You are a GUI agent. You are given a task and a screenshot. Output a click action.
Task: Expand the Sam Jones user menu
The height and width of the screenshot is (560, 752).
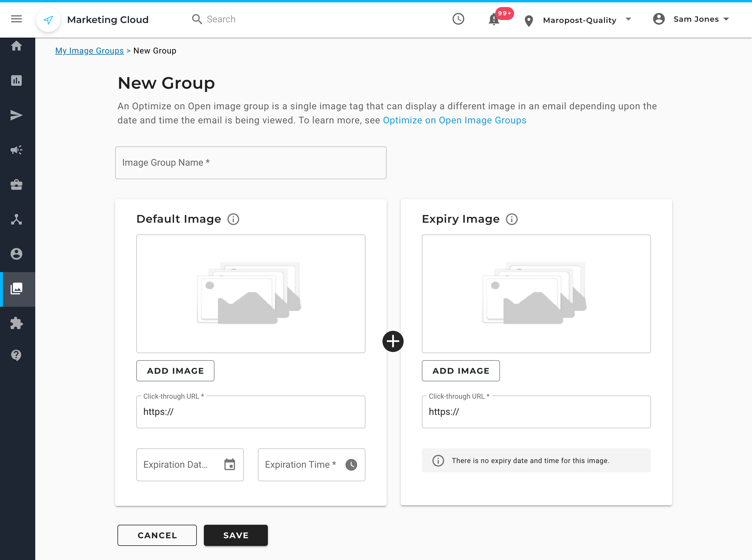(x=696, y=19)
